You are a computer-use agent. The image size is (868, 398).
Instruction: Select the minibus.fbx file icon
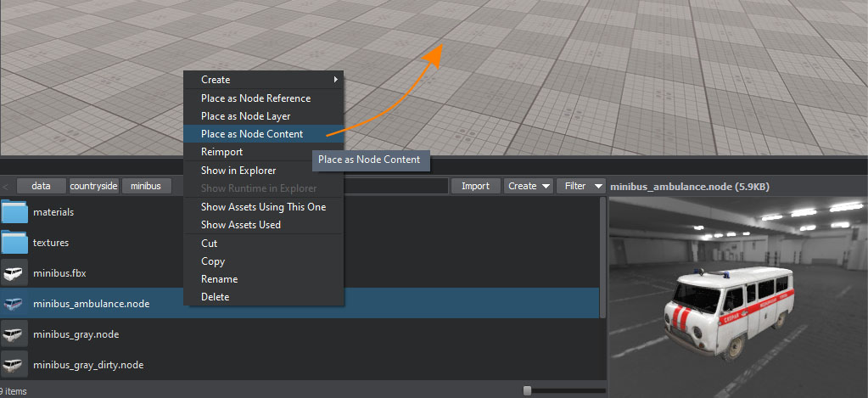point(14,273)
